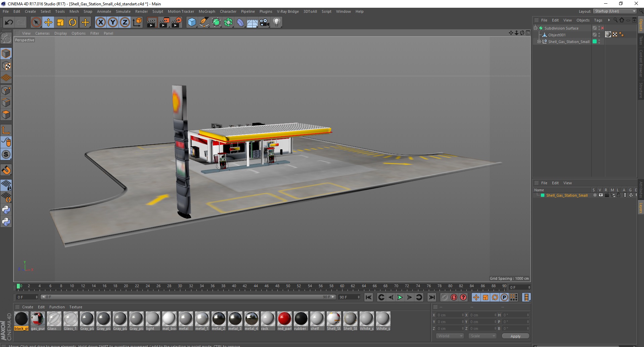Toggle Y axis lock
The width and height of the screenshot is (644, 347).
click(113, 23)
